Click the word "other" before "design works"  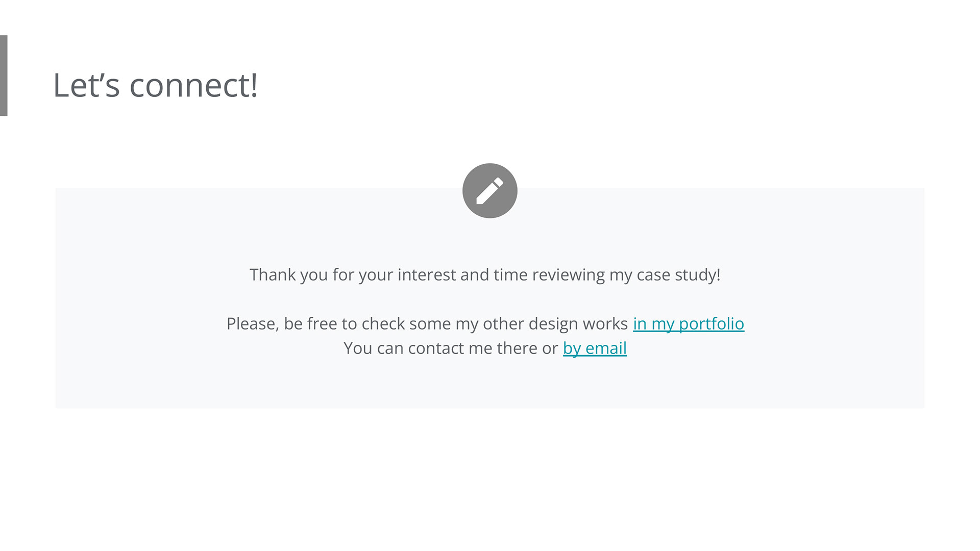click(503, 324)
